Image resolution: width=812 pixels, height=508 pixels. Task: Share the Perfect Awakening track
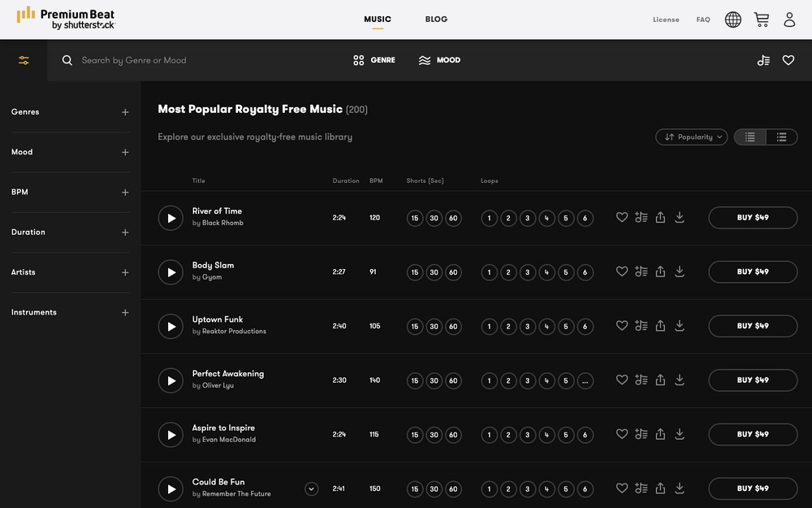coord(660,380)
